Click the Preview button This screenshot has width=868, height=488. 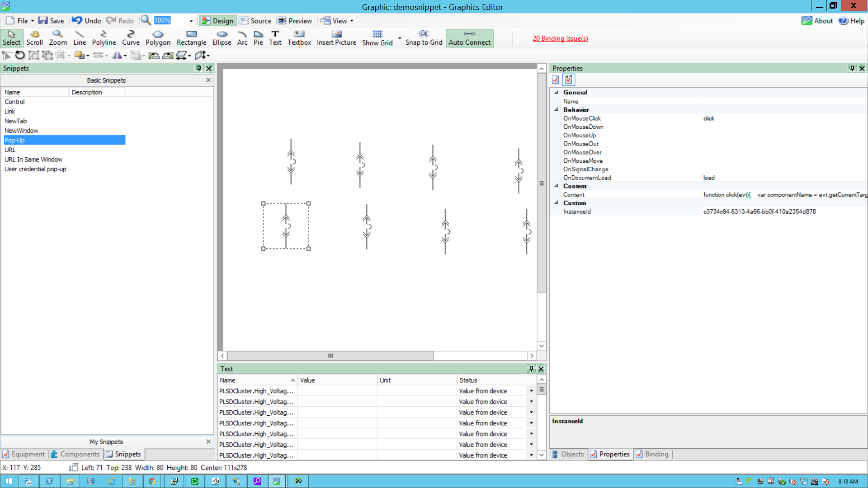coord(295,21)
